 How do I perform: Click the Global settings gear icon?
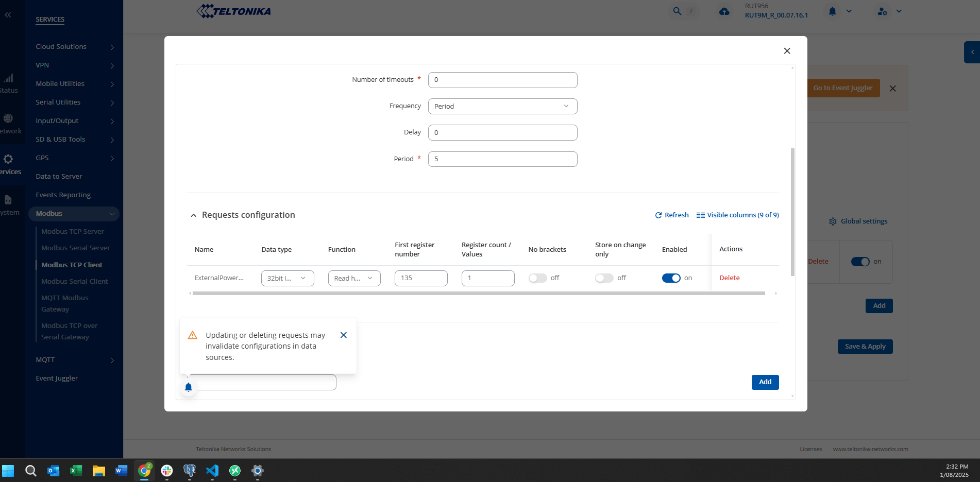pos(833,221)
